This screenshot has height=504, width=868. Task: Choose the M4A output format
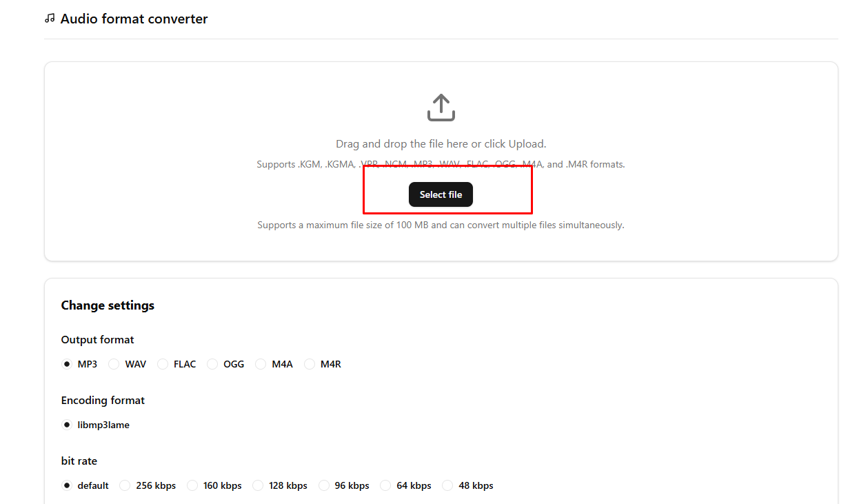261,363
